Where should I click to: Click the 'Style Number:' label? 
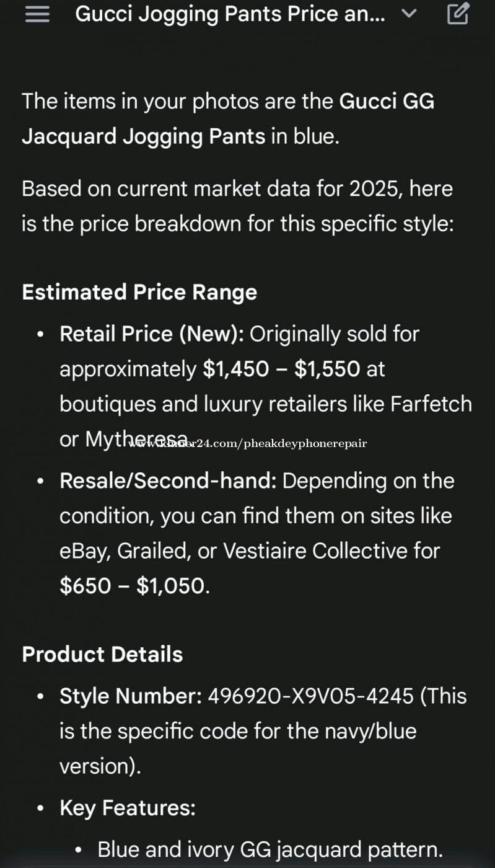pyautogui.click(x=131, y=696)
